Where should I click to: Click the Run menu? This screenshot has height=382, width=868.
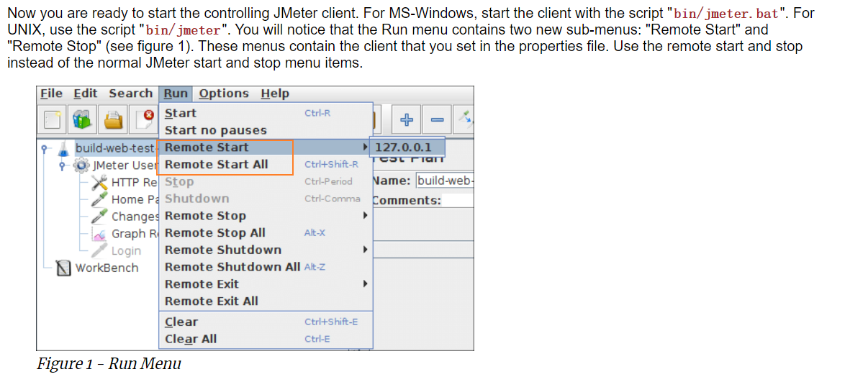coord(176,94)
